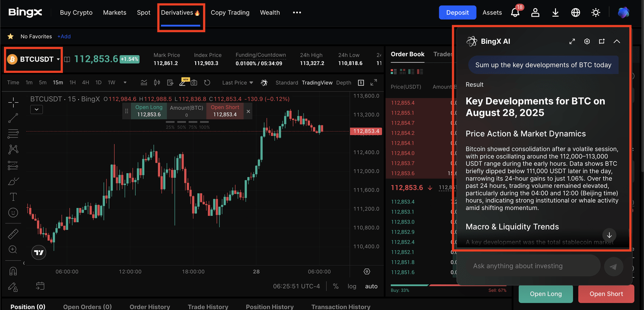Select the Text annotation tool

click(x=13, y=197)
